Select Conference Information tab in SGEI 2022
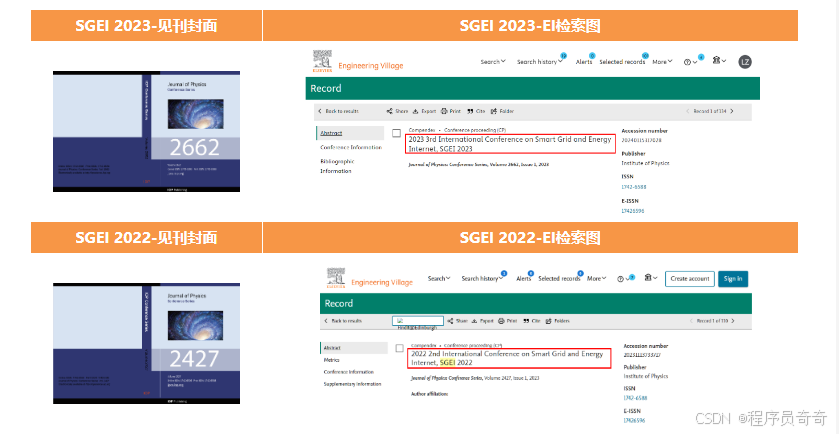 [349, 372]
